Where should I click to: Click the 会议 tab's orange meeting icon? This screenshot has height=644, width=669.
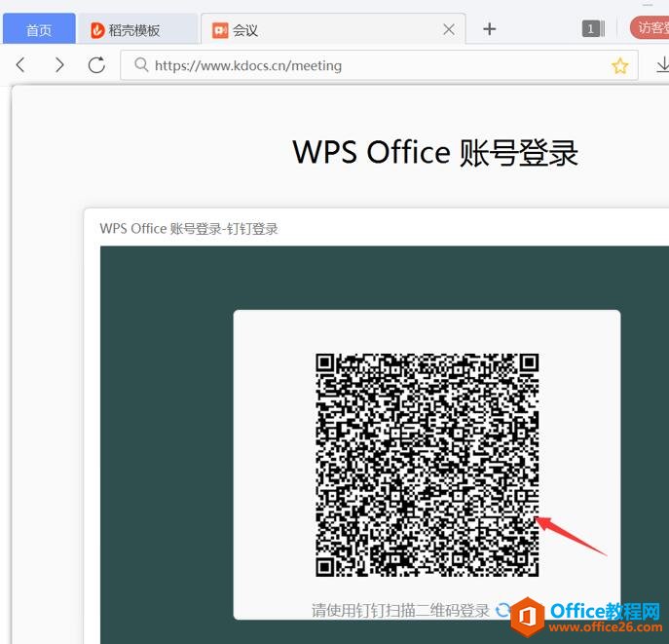tap(220, 30)
